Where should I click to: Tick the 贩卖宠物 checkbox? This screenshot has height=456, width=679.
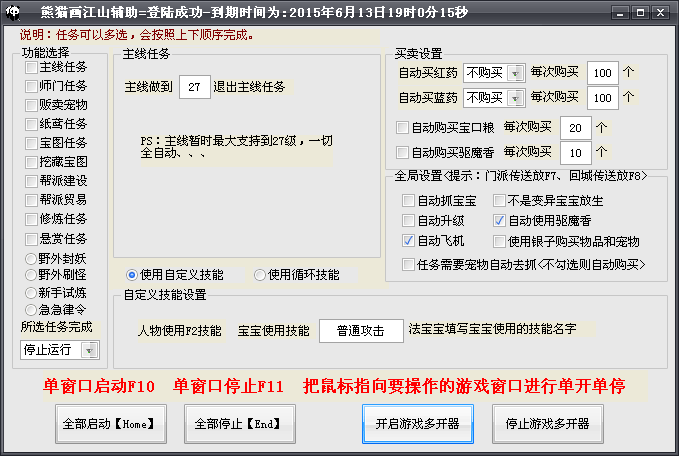31,105
